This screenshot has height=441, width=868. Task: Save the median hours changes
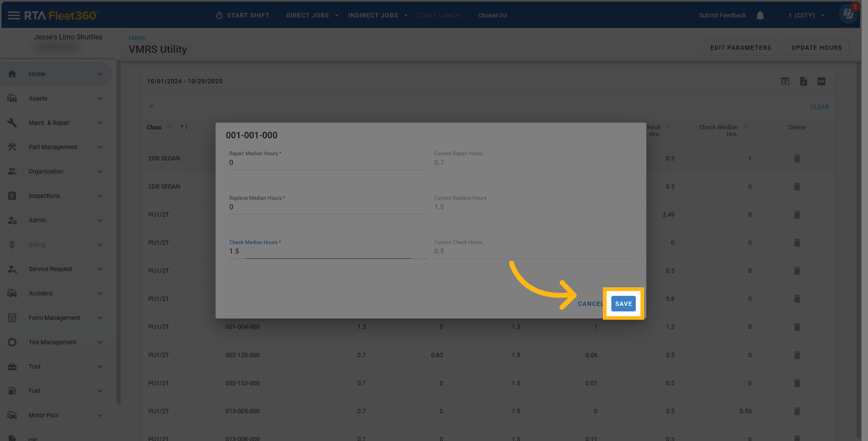623,304
